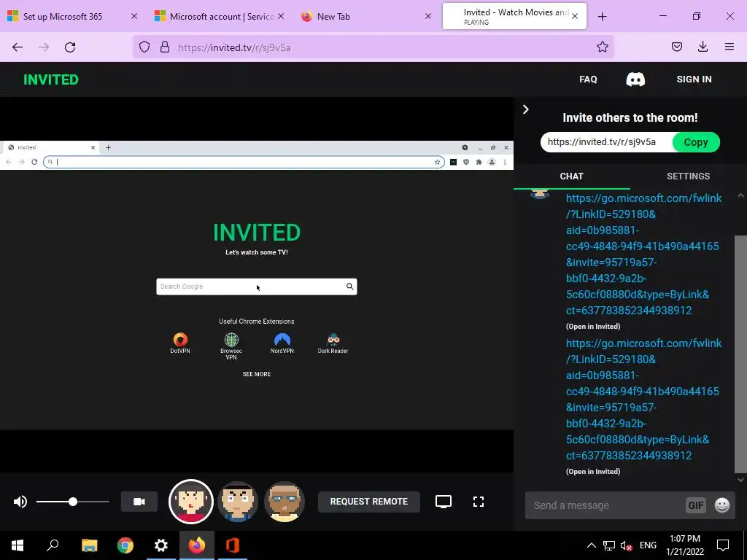The image size is (747, 560).
Task: Click the magnifier in streamed search box
Action: tap(349, 287)
